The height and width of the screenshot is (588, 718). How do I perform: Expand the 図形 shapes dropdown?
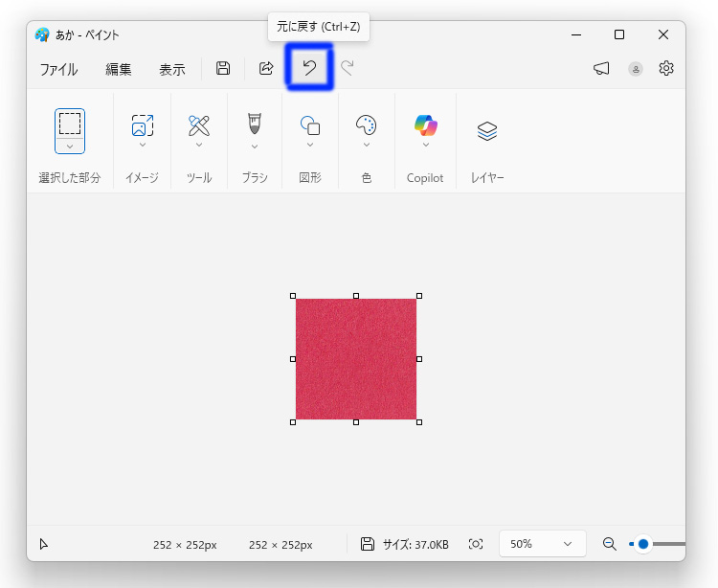coord(310,146)
